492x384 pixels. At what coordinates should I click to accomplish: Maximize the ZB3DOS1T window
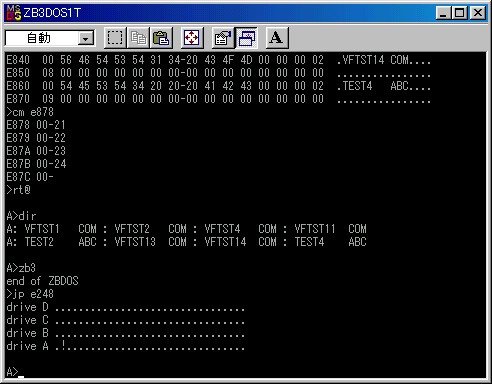pos(460,13)
